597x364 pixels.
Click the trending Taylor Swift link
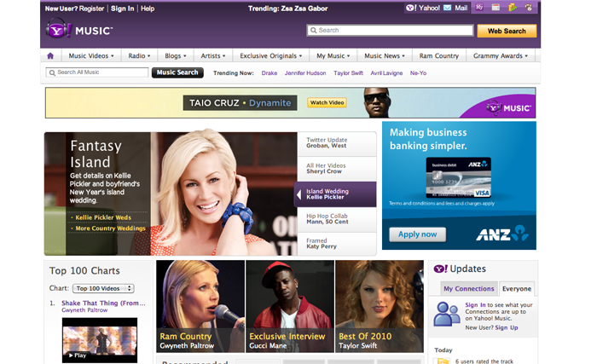(x=348, y=73)
